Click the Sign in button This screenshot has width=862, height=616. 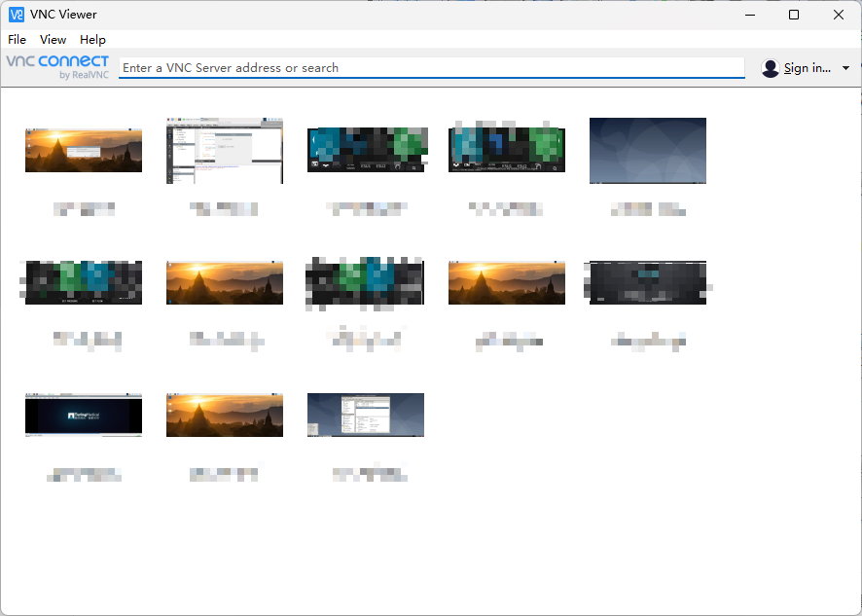(x=807, y=68)
